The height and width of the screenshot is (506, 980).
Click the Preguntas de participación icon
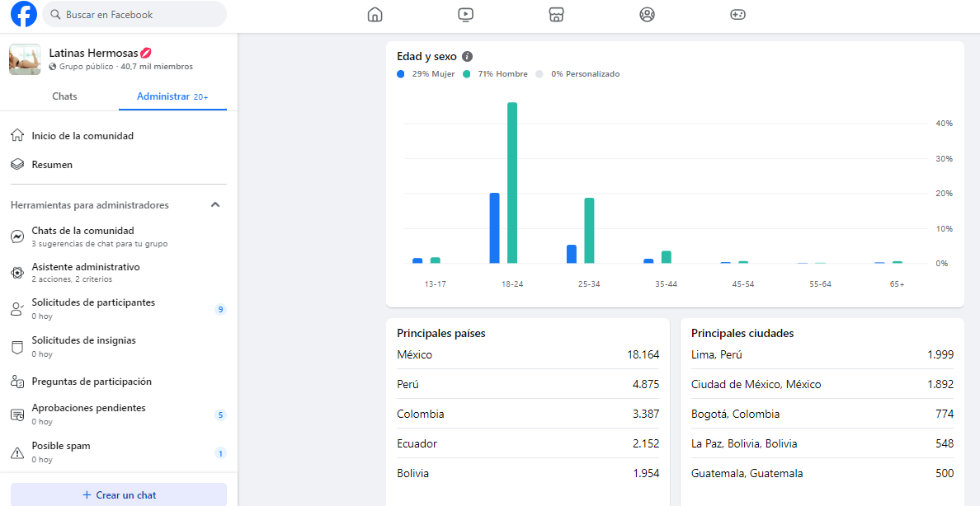17,382
